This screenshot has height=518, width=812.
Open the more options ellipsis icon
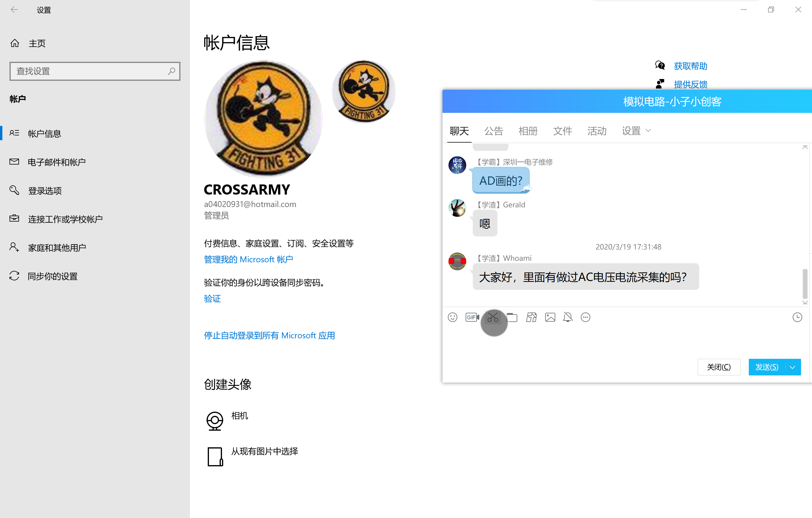(585, 317)
